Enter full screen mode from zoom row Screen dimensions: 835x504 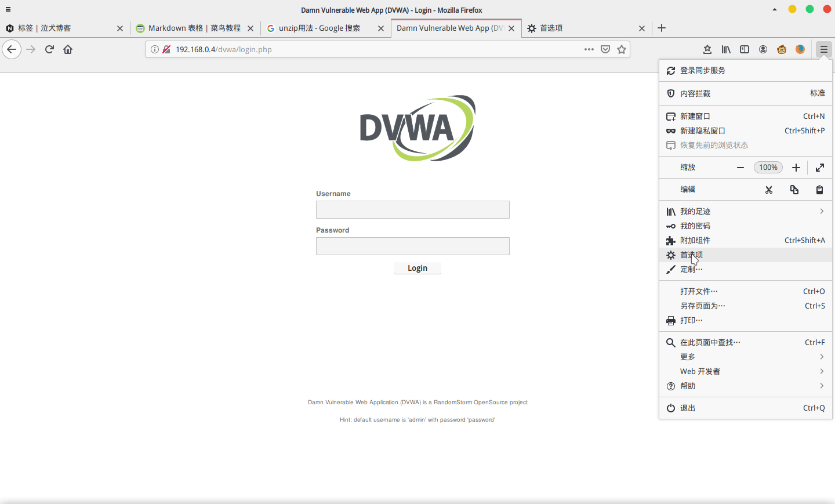[820, 168]
